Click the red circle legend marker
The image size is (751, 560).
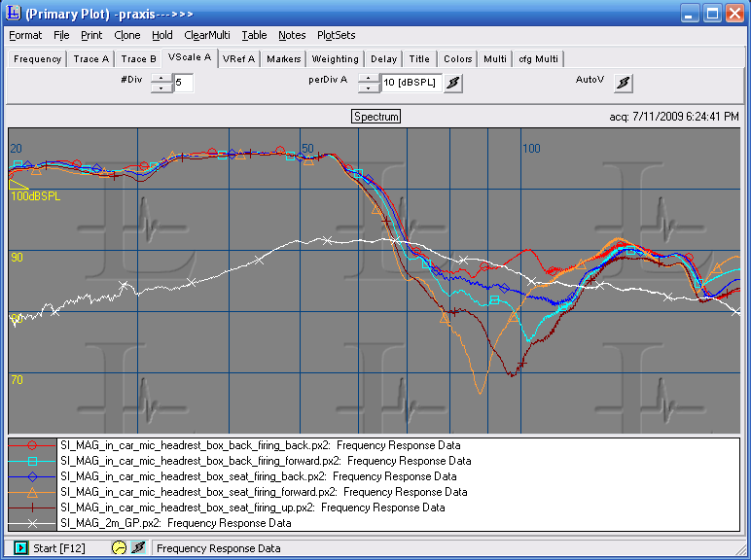pos(32,444)
